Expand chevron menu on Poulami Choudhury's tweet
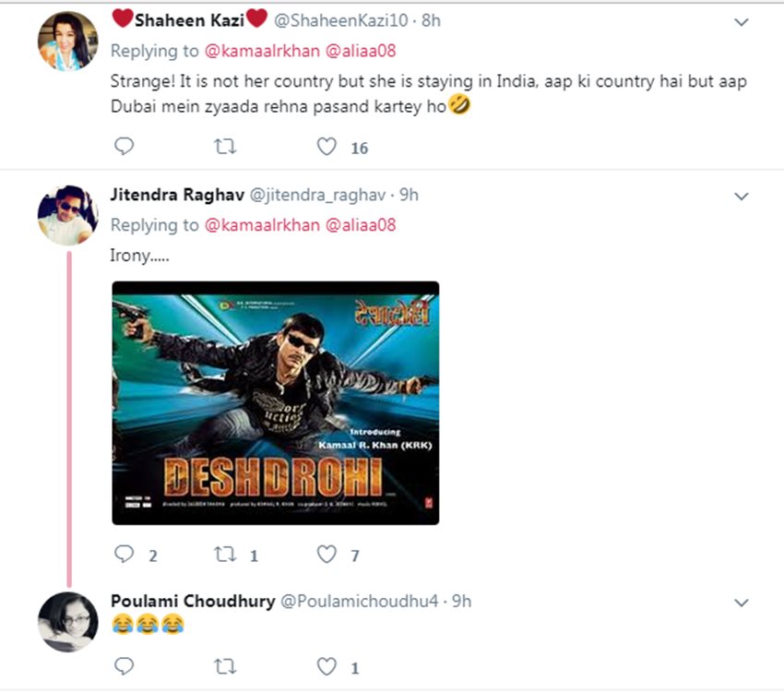The height and width of the screenshot is (693, 784). click(x=741, y=602)
